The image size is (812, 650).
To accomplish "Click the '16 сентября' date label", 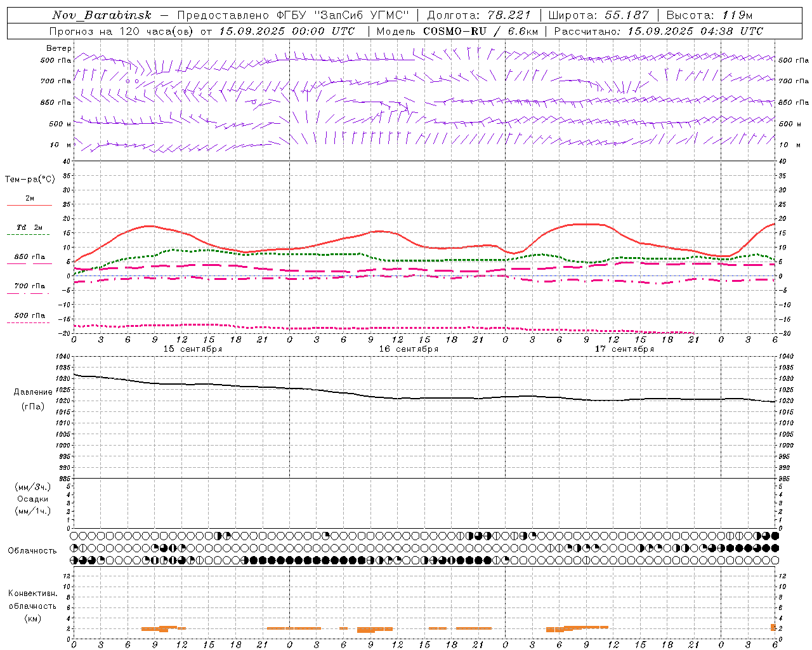I will pos(408,349).
